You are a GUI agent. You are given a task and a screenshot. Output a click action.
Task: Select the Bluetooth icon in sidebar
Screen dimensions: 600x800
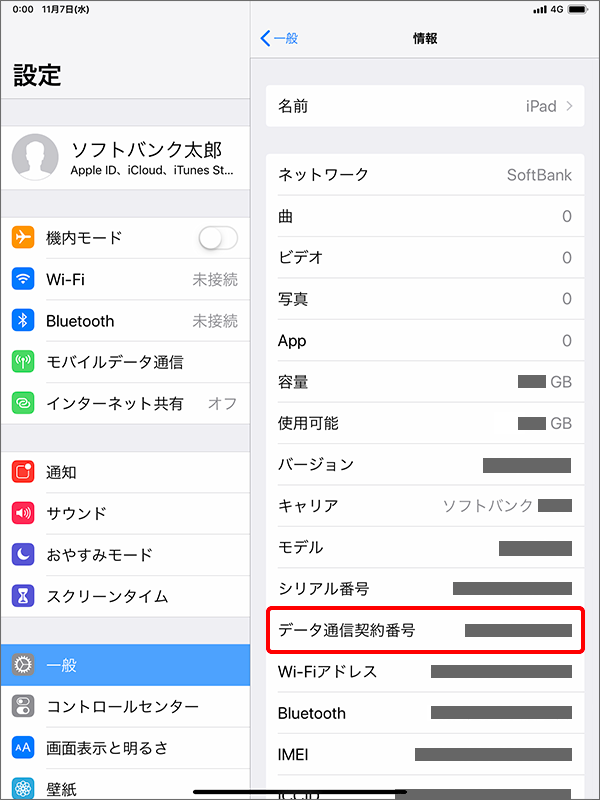23,320
